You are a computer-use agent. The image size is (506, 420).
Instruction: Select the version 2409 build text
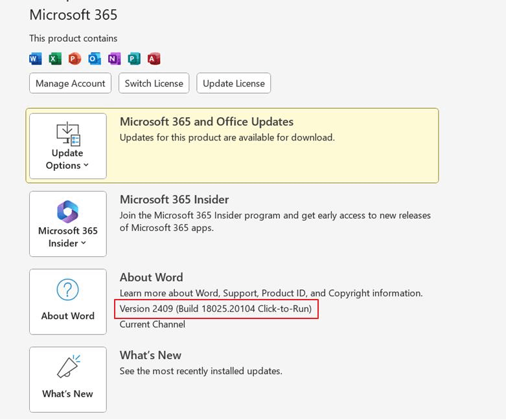[216, 309]
